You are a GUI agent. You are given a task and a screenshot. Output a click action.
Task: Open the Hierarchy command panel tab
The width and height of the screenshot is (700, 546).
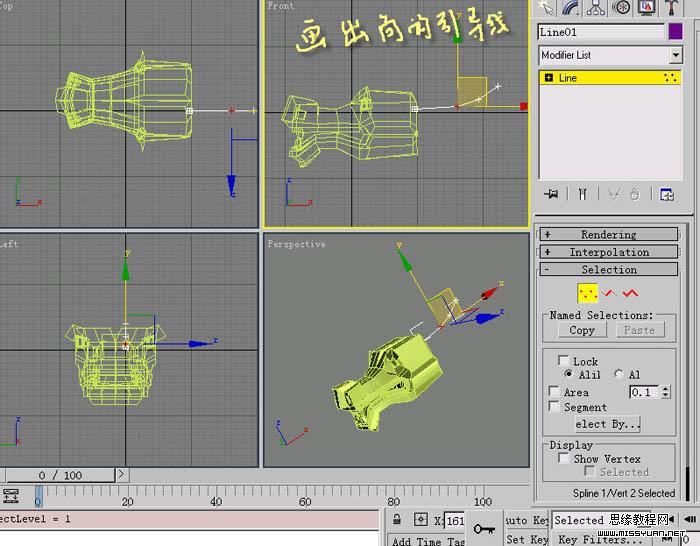(596, 8)
